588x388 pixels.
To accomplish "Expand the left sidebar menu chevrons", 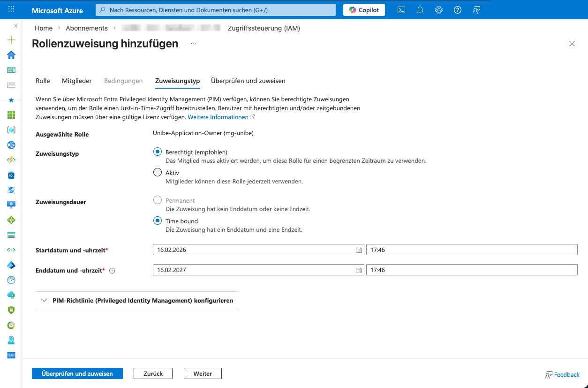I will click(16, 26).
